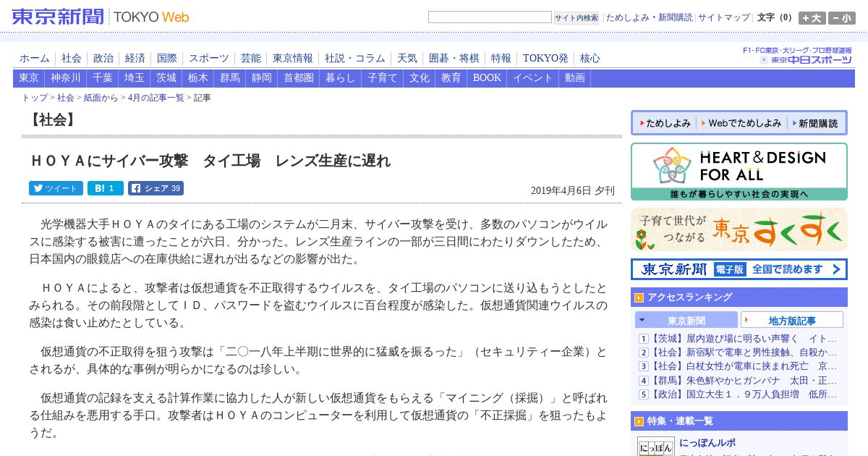Screen dimensions: 868x456
Task: Open the 国際 main menu item
Action: pyautogui.click(x=167, y=59)
